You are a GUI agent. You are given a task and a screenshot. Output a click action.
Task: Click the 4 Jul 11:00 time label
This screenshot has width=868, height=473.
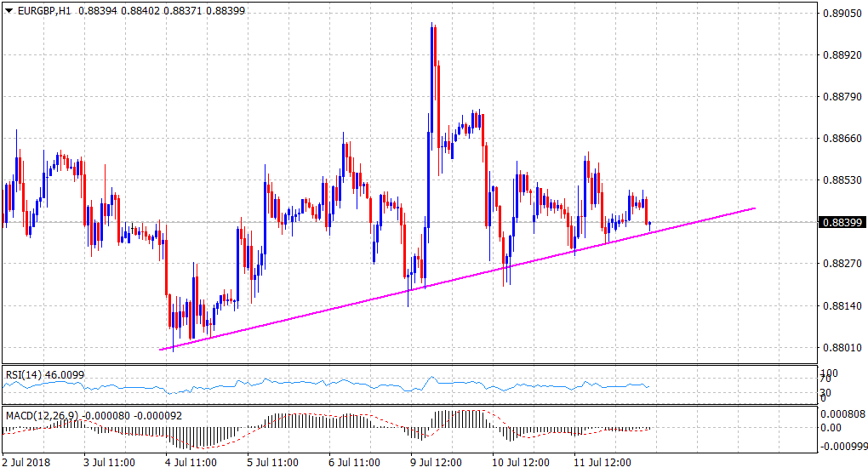coord(191,462)
